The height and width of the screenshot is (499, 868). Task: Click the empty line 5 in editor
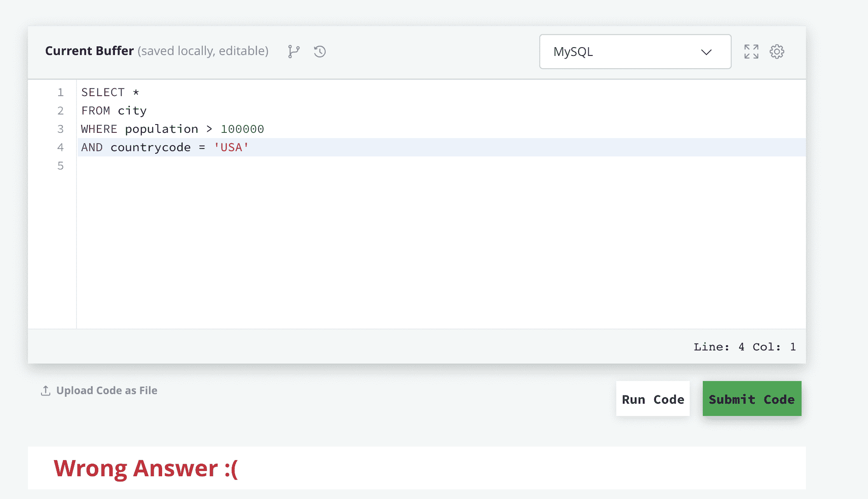[x=306, y=166]
